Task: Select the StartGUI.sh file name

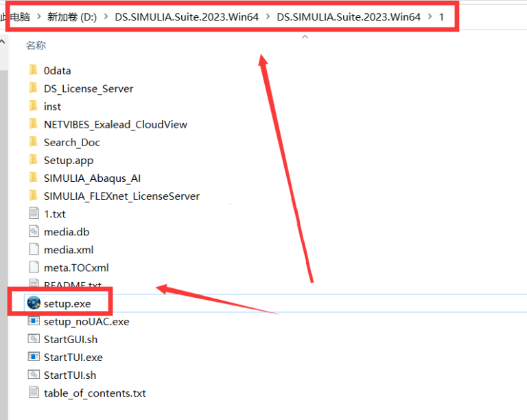Action: (71, 339)
